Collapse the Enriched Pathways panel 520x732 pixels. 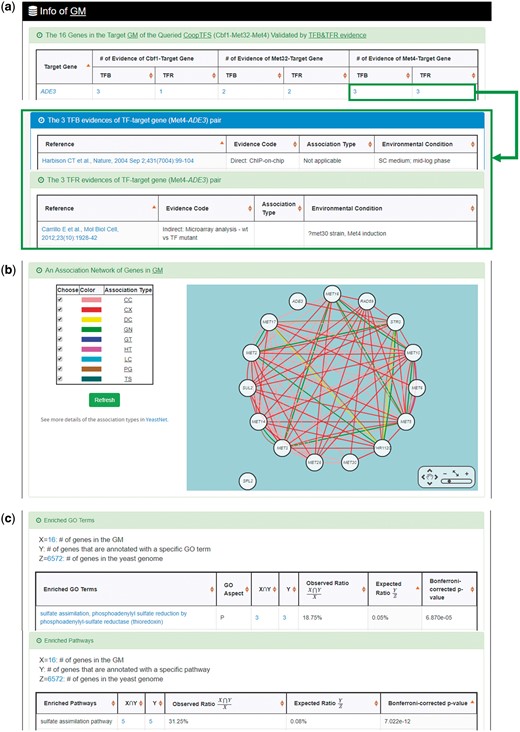39,640
